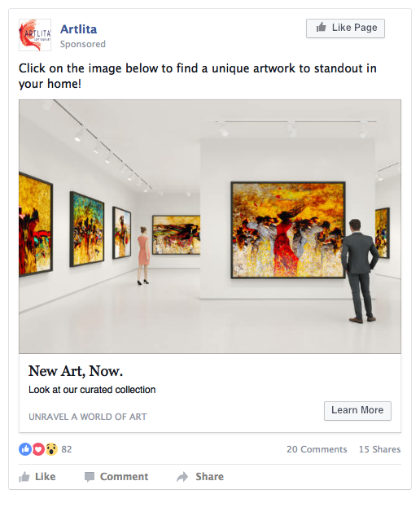Image resolution: width=420 pixels, height=507 pixels.
Task: Open the 15 Shares link
Action: (x=379, y=449)
